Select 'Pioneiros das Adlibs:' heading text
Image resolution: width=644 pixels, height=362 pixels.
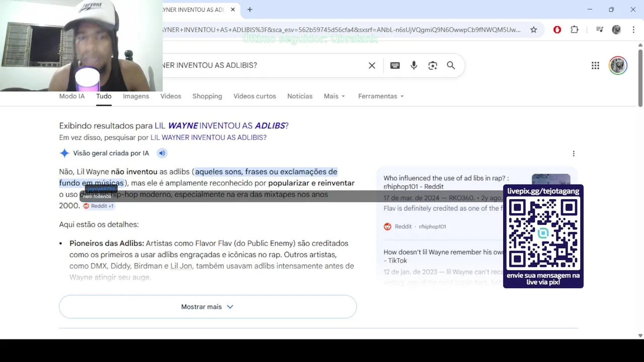click(107, 243)
